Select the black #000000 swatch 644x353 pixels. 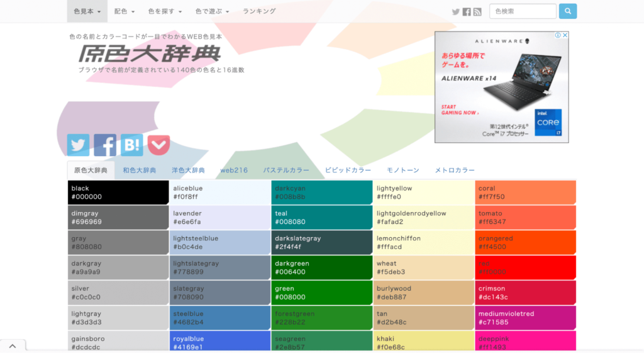pyautogui.click(x=118, y=193)
